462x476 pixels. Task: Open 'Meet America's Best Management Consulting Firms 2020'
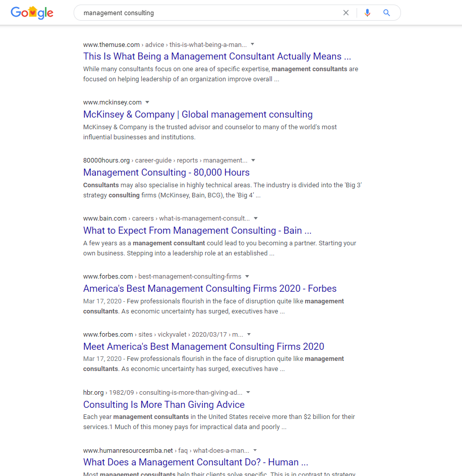(204, 346)
